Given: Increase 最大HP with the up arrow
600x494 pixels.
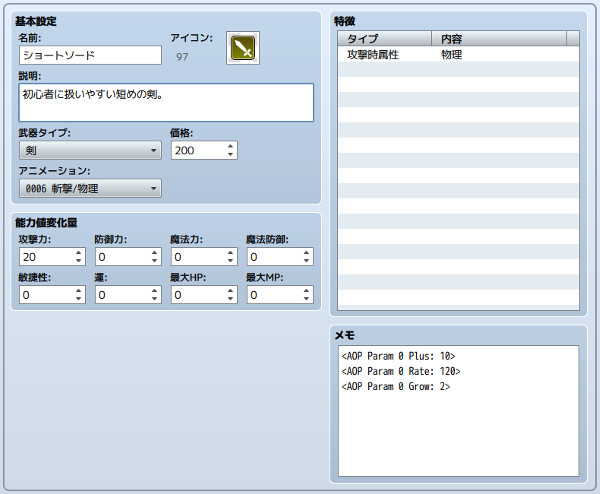Looking at the screenshot, I should tap(230, 290).
